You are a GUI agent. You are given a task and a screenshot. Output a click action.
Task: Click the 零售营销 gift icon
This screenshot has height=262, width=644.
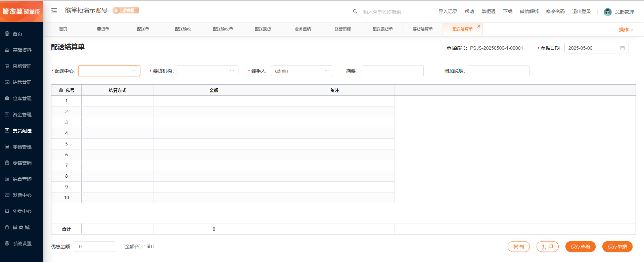7,163
